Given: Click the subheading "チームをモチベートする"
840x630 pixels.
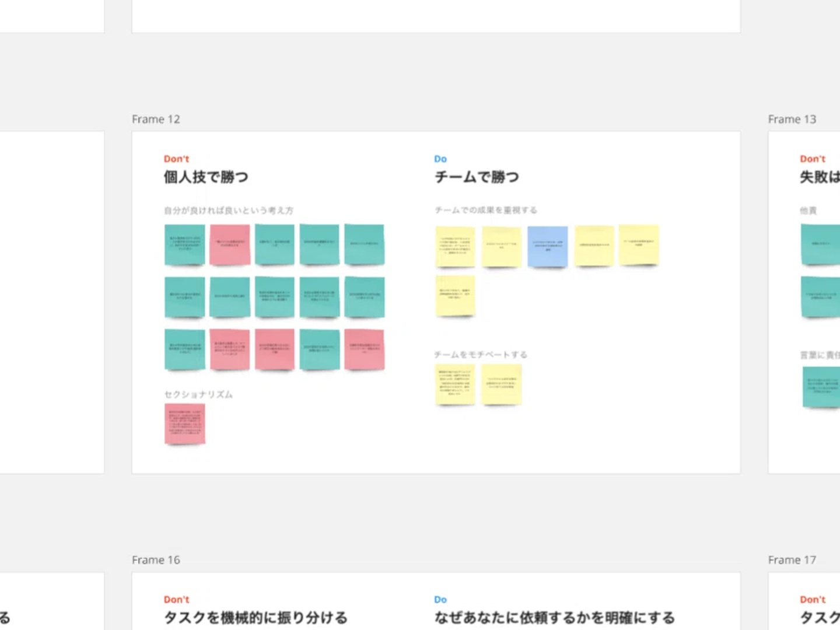Looking at the screenshot, I should click(481, 355).
